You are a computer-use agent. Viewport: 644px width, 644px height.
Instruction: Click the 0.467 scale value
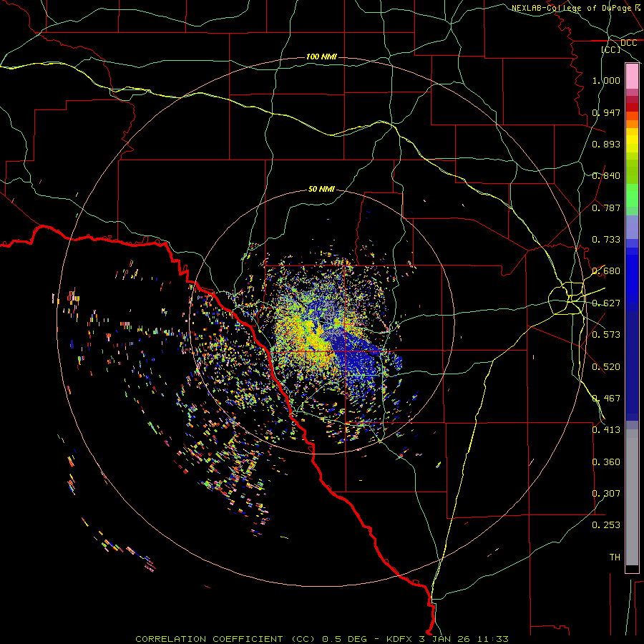(x=606, y=399)
